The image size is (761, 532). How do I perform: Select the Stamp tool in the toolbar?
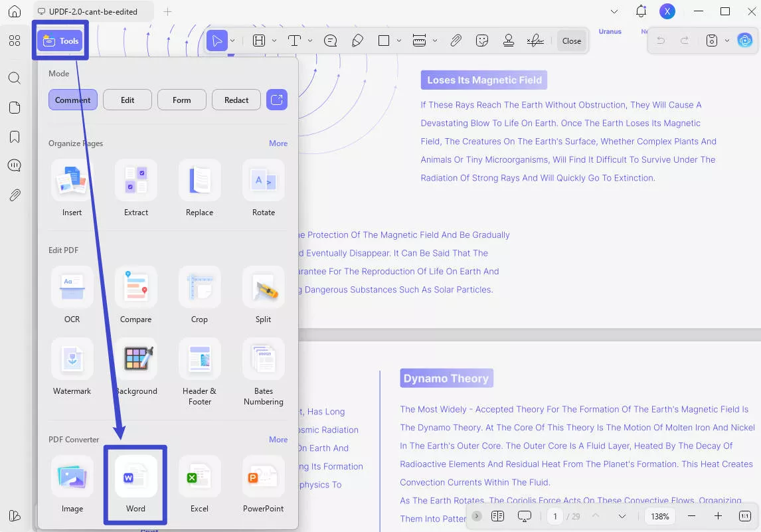(508, 41)
